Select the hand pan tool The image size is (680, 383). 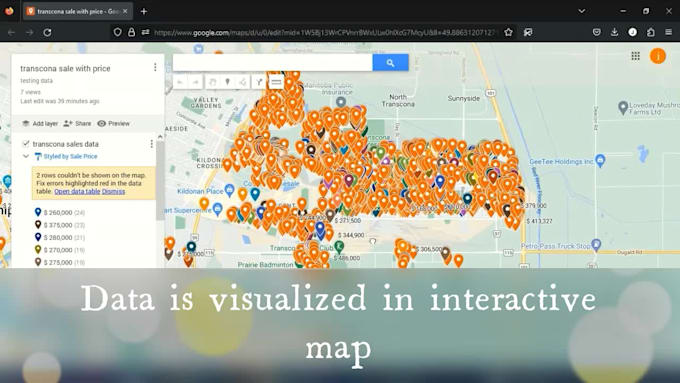[212, 82]
